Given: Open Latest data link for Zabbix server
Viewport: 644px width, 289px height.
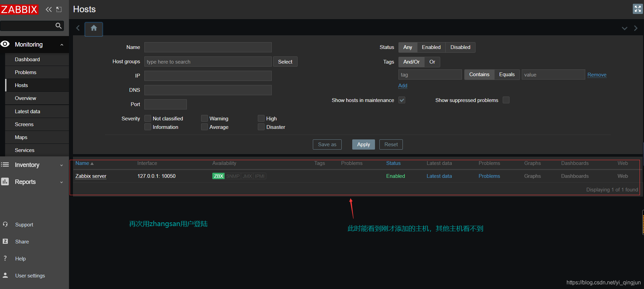Looking at the screenshot, I should point(439,176).
